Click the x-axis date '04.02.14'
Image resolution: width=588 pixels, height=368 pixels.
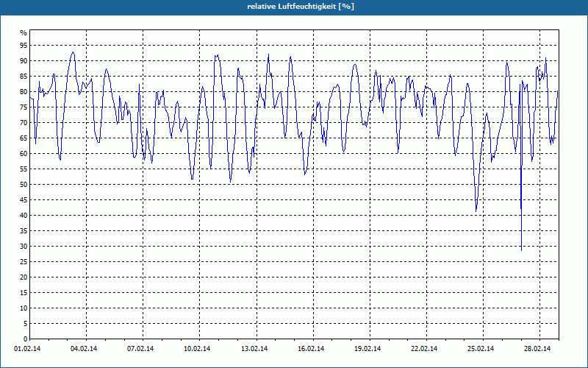(x=84, y=349)
